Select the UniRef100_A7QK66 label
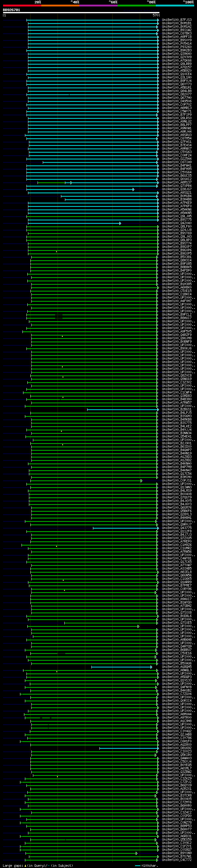Image resolution: width=197 pixels, height=868 pixels. tap(177, 61)
